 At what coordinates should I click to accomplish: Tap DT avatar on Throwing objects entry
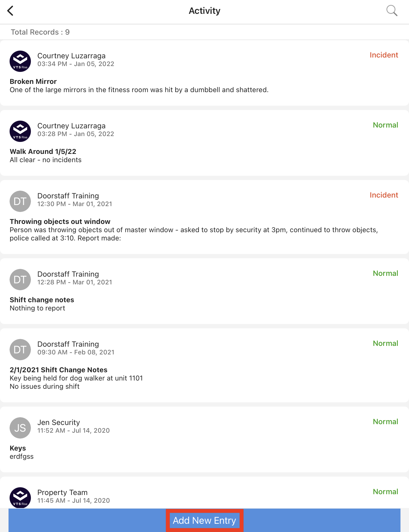point(20,201)
